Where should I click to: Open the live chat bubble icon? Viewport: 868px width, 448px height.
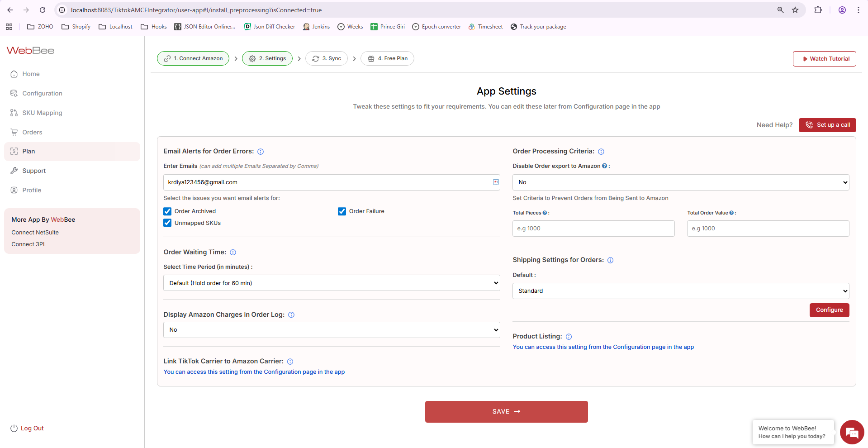(x=851, y=433)
